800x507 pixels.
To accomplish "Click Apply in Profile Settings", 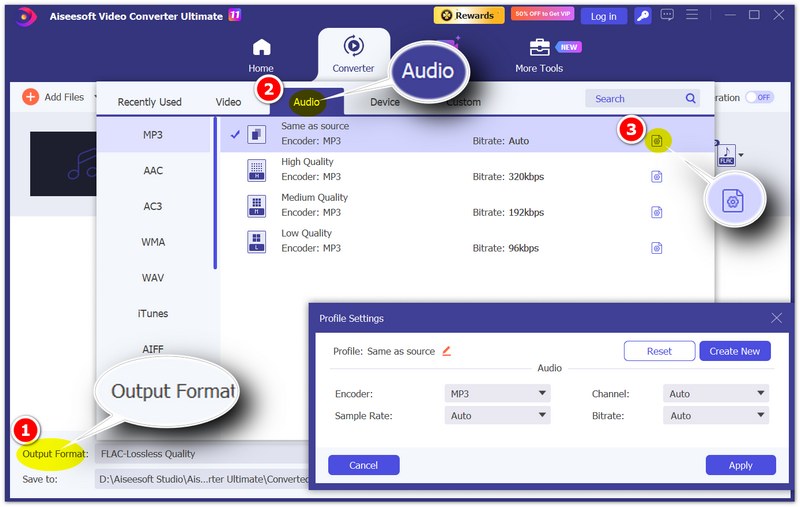I will click(x=741, y=465).
